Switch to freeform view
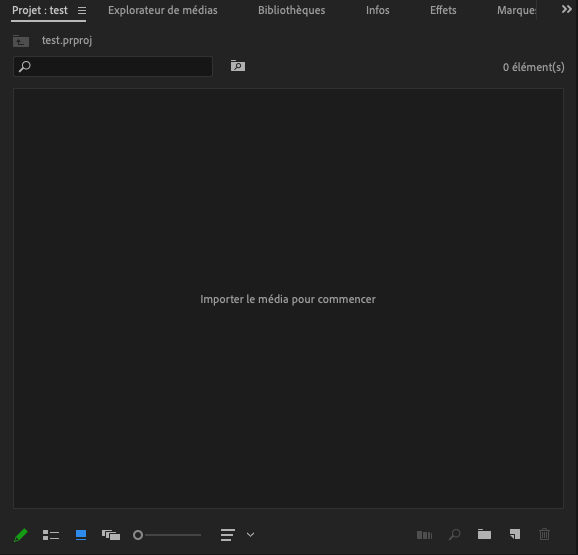Viewport: 578px width, 555px height. (x=111, y=535)
